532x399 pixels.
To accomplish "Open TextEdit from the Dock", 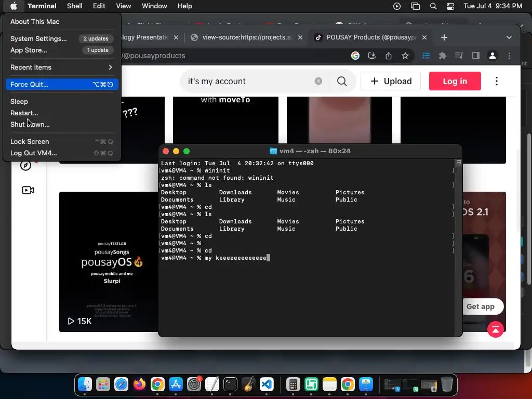I will 212,384.
